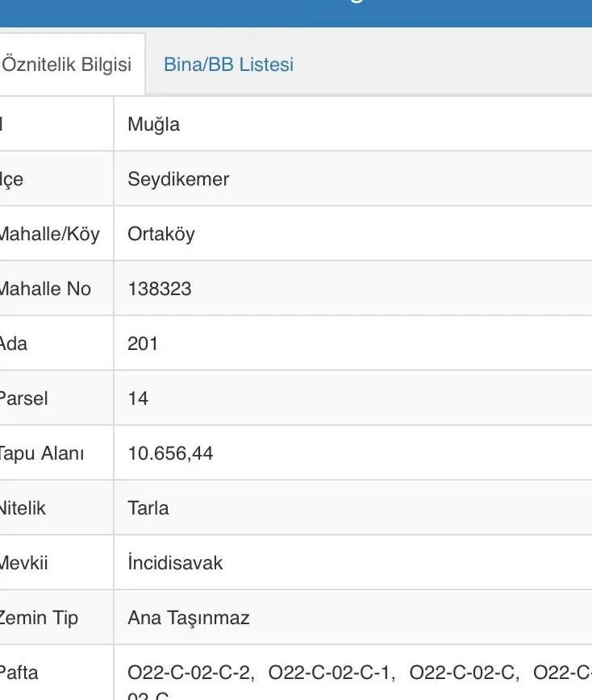
Task: Select the Ortaköy neighborhood value
Action: [x=161, y=234]
